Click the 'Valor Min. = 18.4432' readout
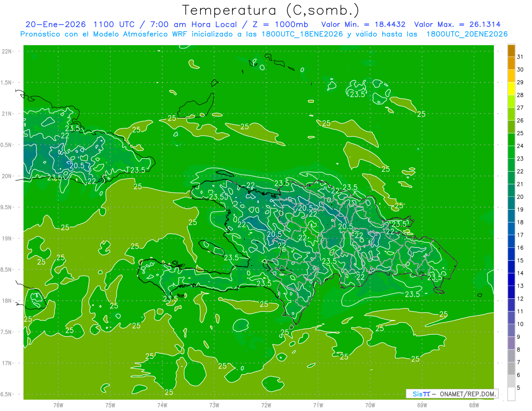Image resolution: width=532 pixels, height=411 pixels. 364,24
